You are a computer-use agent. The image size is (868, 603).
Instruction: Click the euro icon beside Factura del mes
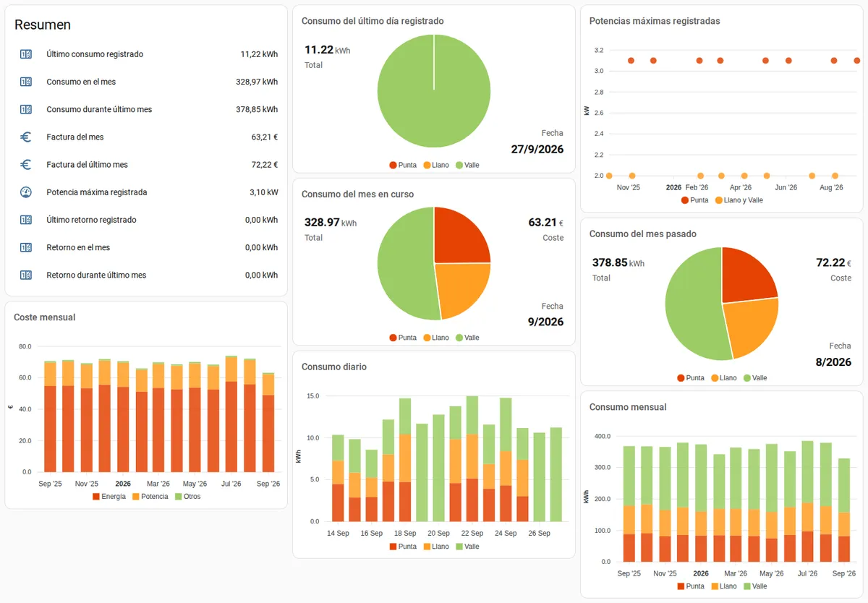(x=26, y=137)
